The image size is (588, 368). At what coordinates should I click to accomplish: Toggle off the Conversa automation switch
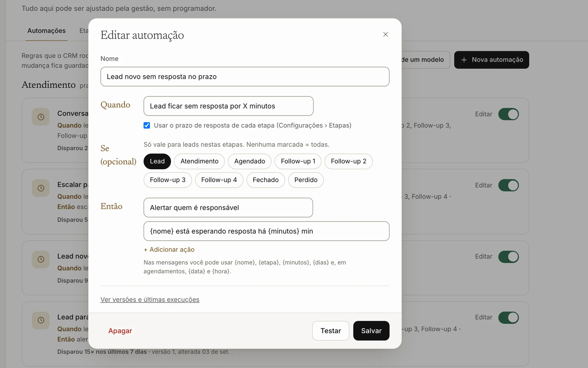509,114
